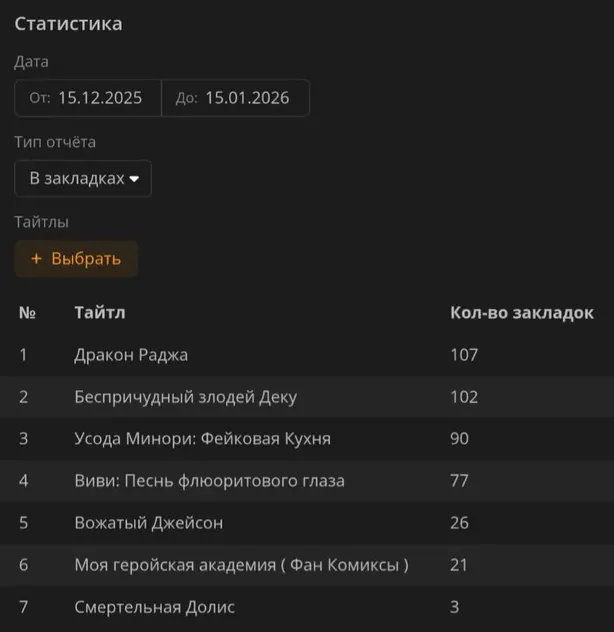Select the title 'Вожатый Джейсон'

(148, 523)
